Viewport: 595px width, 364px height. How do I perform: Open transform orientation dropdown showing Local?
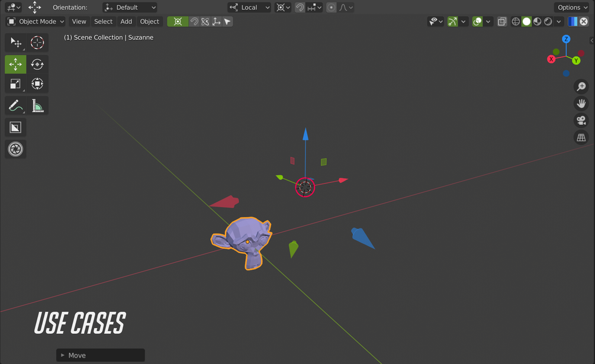tap(249, 7)
